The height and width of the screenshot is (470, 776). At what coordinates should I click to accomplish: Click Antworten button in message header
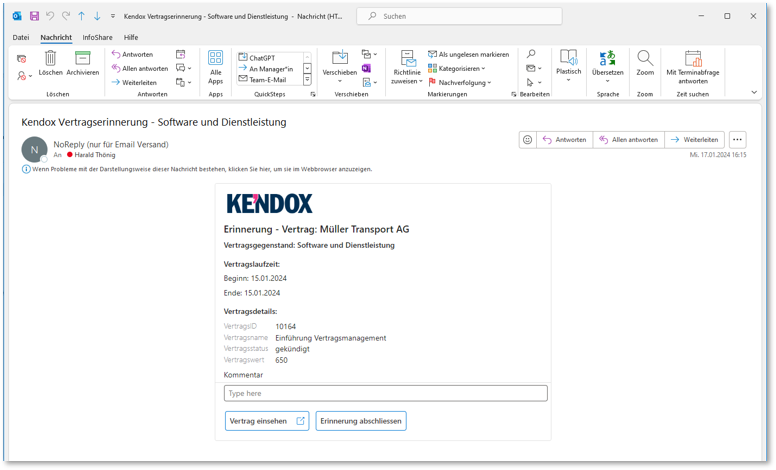[x=564, y=140]
